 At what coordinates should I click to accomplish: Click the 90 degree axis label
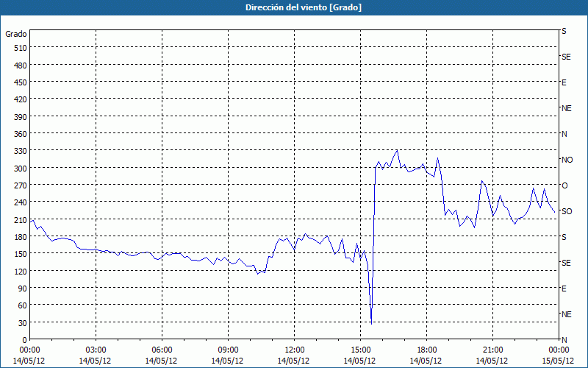23,289
